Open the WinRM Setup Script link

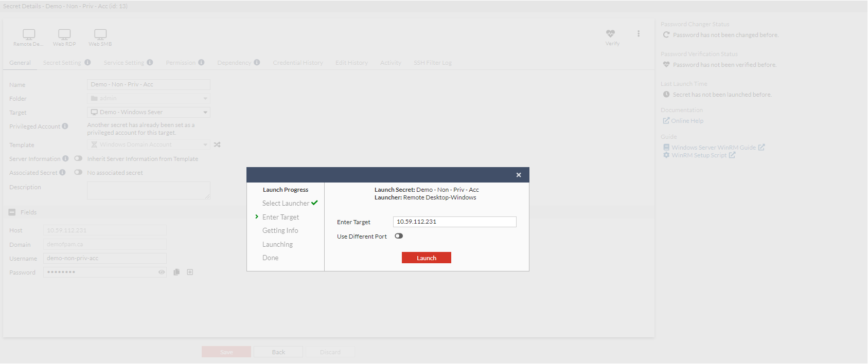[x=699, y=155]
